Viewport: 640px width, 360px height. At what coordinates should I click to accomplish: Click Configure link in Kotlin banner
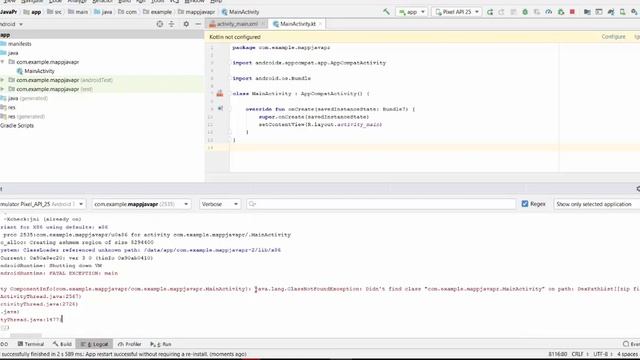coord(613,37)
